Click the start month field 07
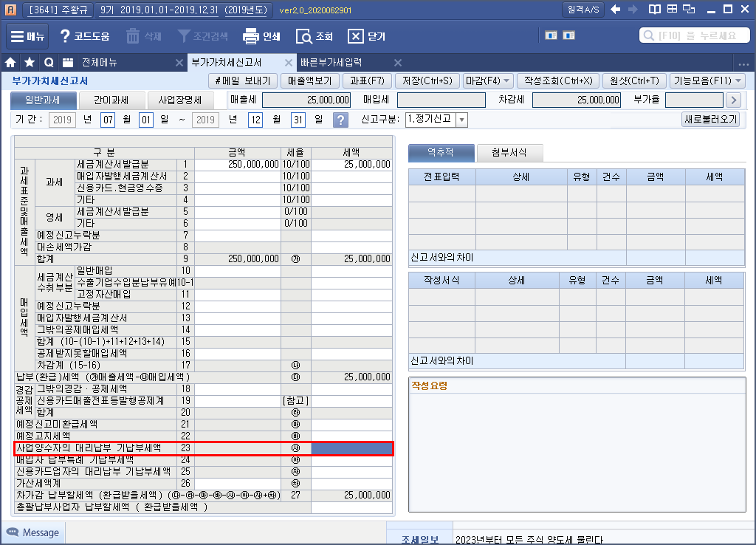Screen dimensions: 756x545 (108, 120)
